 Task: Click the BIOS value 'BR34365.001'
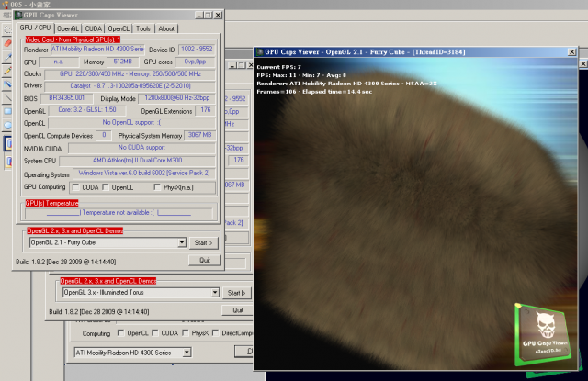pos(66,98)
